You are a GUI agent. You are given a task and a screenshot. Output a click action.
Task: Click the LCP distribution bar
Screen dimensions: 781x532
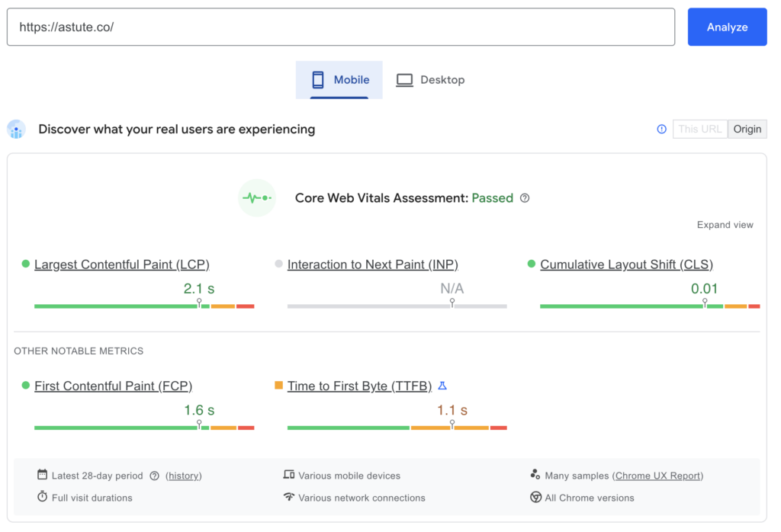coord(144,306)
